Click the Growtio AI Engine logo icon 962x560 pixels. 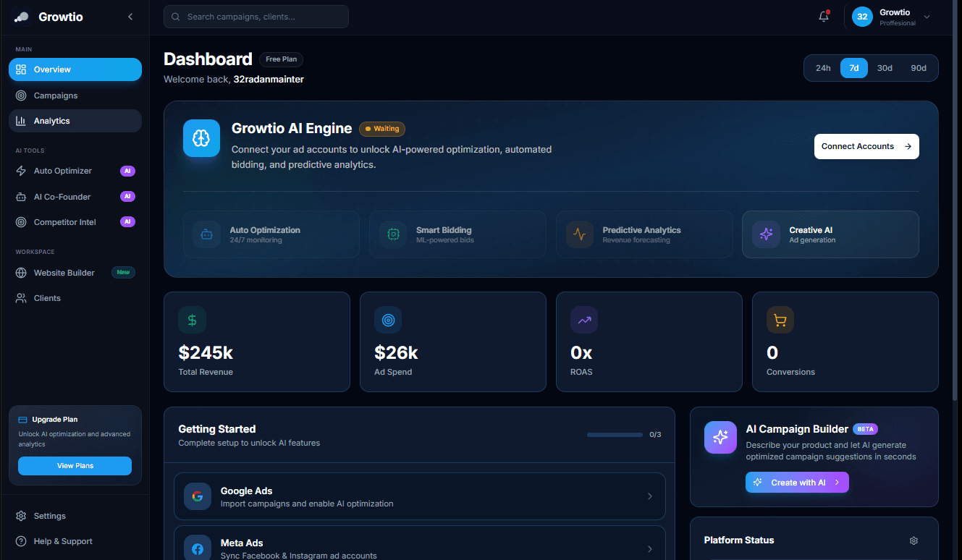(x=201, y=138)
